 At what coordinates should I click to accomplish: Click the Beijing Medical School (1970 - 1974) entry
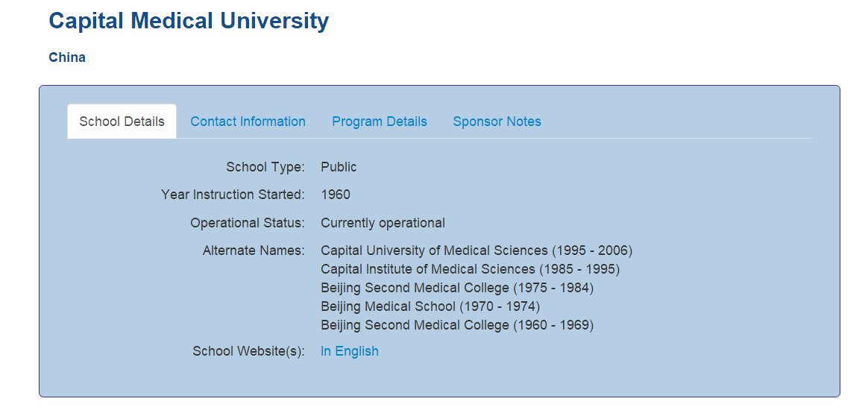430,306
